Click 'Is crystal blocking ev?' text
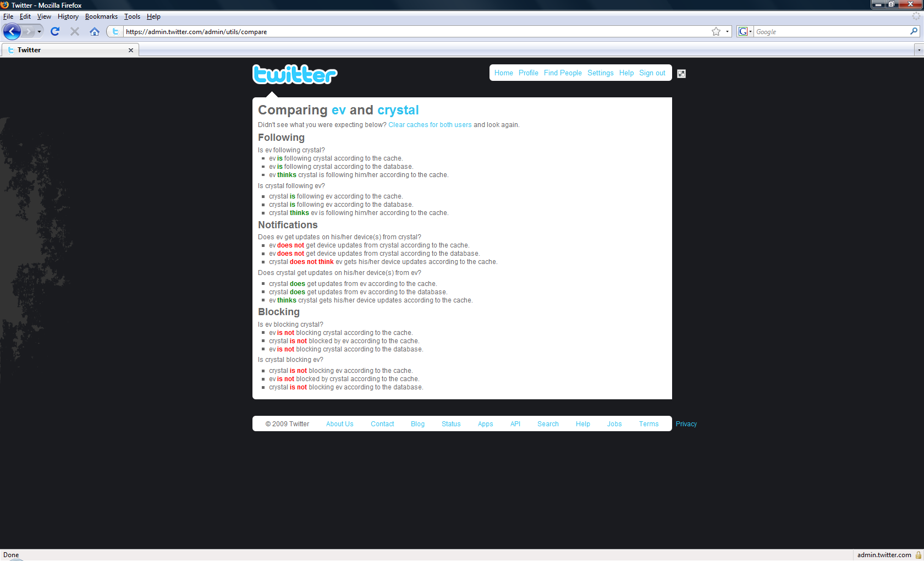924x561 pixels. 290,360
